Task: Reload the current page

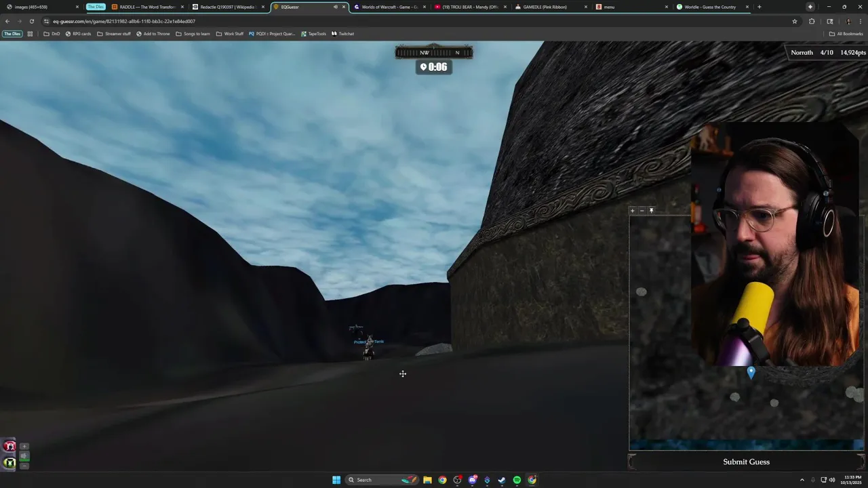Action: pyautogui.click(x=31, y=21)
